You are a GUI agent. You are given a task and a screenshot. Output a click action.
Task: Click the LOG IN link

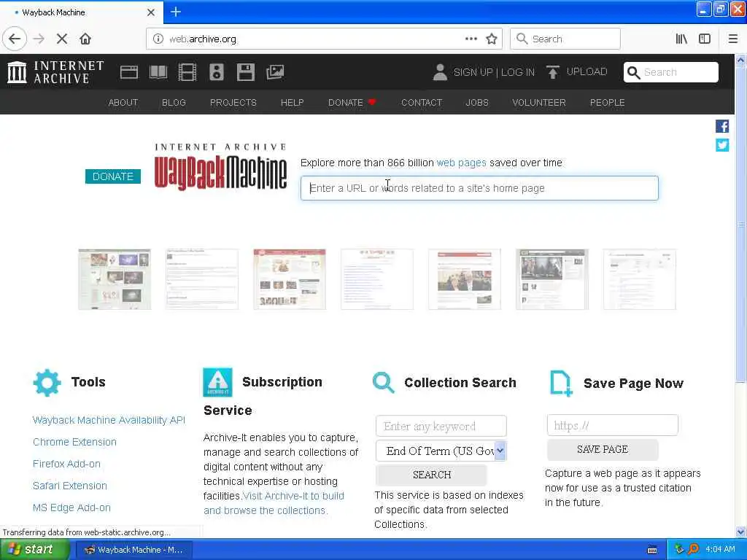tap(518, 72)
